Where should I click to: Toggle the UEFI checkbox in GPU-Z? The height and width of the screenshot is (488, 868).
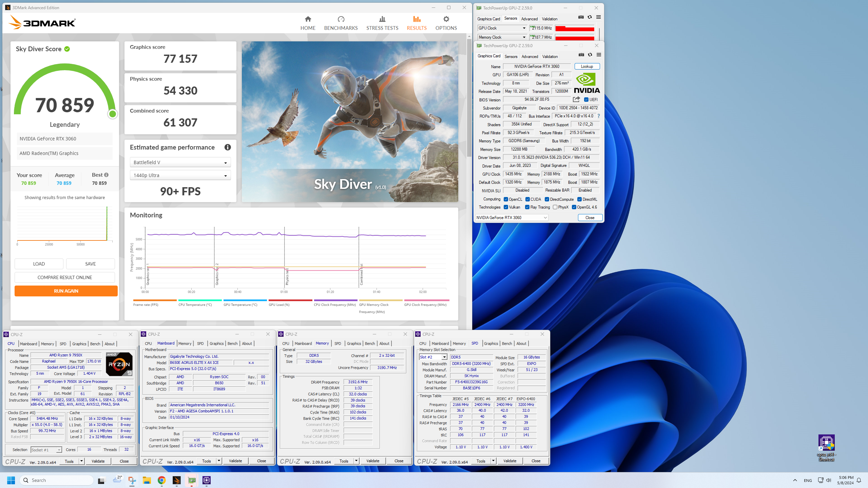click(586, 100)
